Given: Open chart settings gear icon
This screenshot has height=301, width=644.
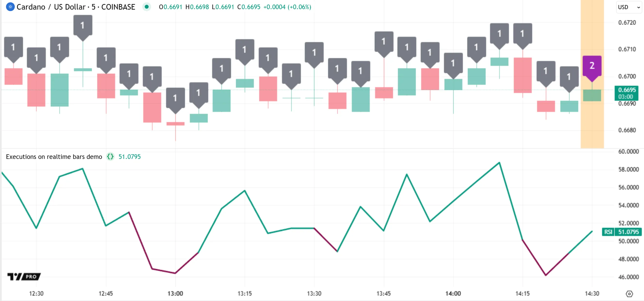Looking at the screenshot, I should click(629, 294).
